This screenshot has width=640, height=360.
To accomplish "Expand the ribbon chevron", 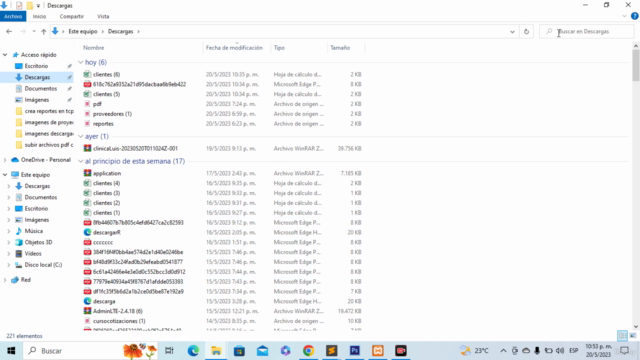I will tap(624, 16).
